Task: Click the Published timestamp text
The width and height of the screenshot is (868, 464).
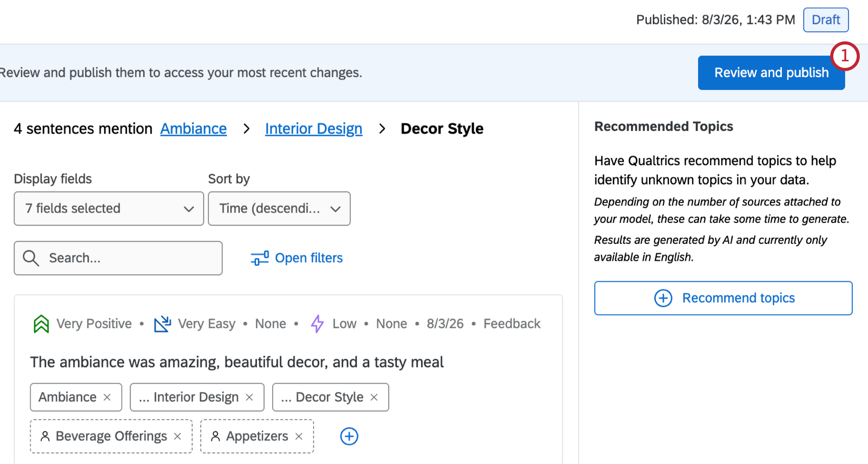Action: coord(715,20)
